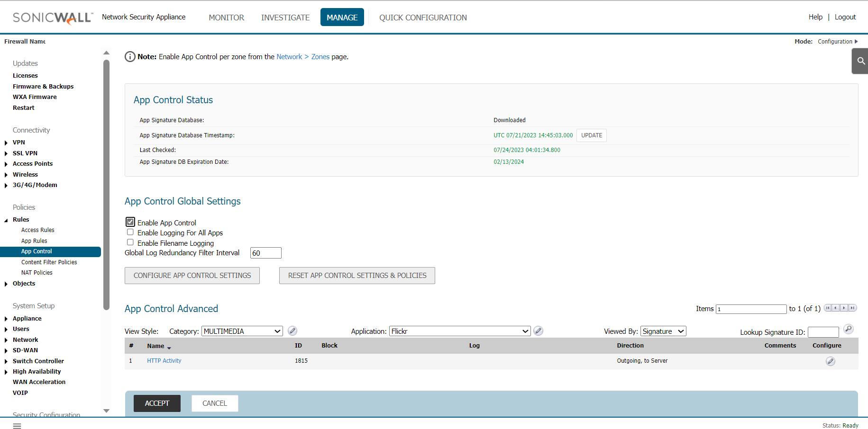Uncheck Enable App Control checkbox

130,222
